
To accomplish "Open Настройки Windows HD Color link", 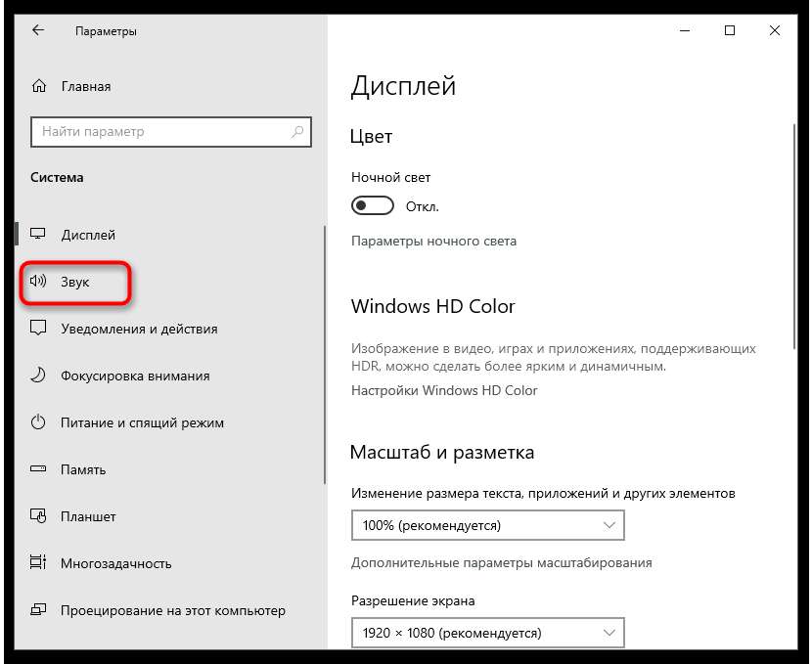I will (444, 390).
